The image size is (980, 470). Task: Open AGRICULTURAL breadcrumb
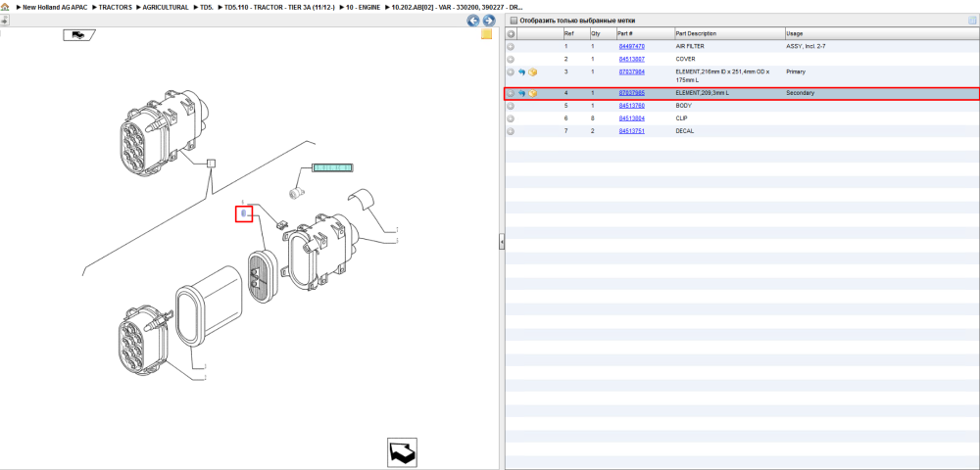pos(165,7)
